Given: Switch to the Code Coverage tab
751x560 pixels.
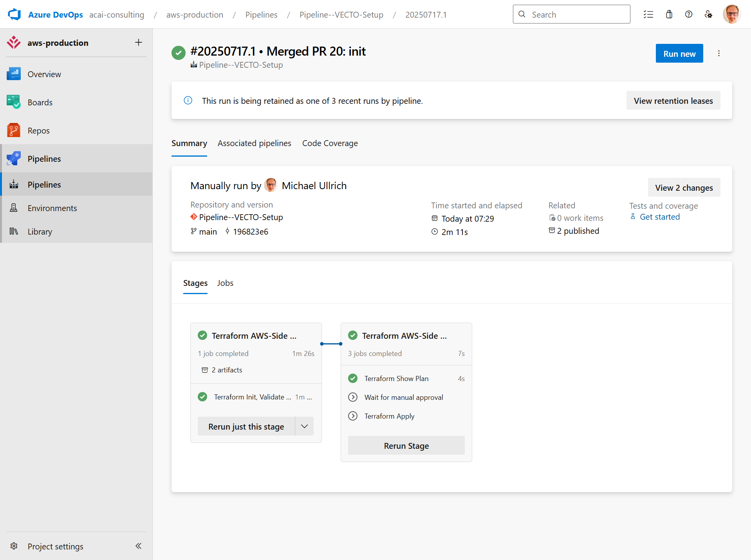Looking at the screenshot, I should 330,143.
